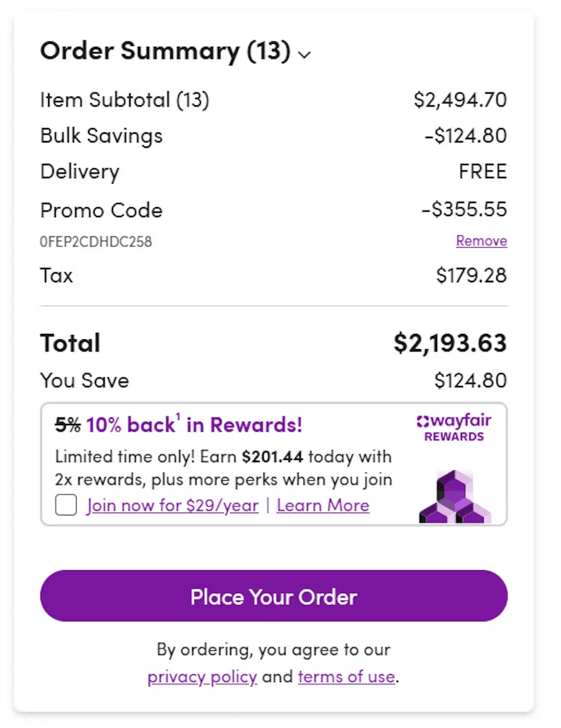Open the Order Summary dropdown chevron
Viewport: 561px width, 728px height.
tap(305, 54)
